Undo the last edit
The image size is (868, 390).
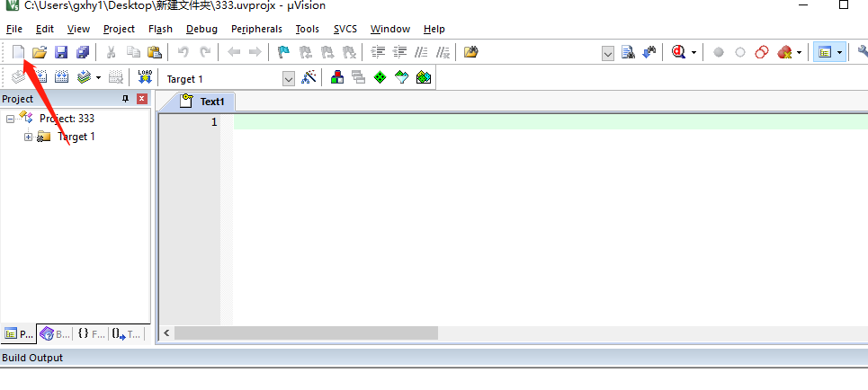point(183,52)
